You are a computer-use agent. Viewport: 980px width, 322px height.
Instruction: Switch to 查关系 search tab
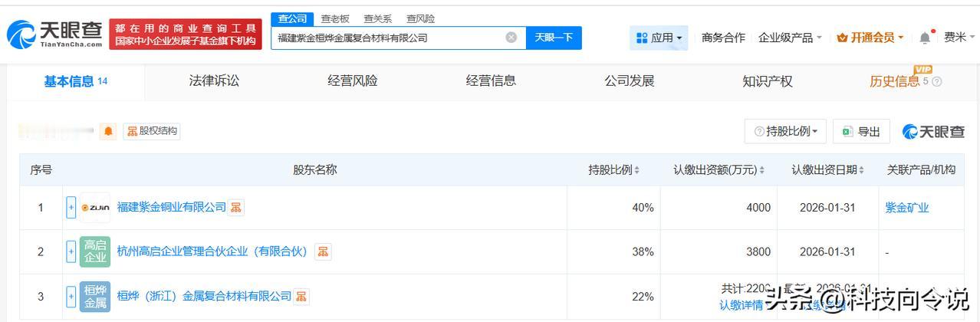coord(377,18)
